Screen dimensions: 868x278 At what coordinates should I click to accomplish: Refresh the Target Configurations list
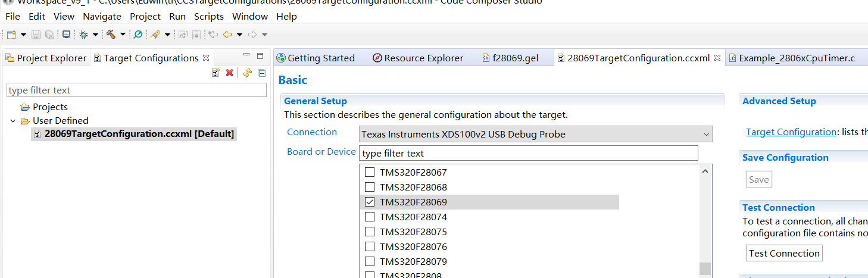coord(247,73)
